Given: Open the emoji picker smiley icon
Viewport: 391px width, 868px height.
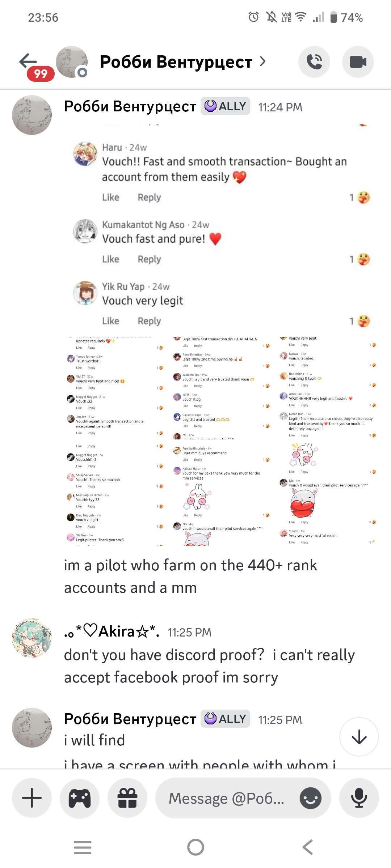Looking at the screenshot, I should pos(310,797).
